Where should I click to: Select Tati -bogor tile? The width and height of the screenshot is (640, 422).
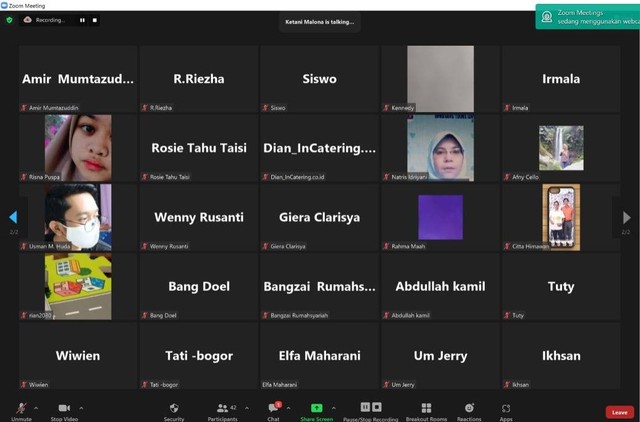point(199,355)
